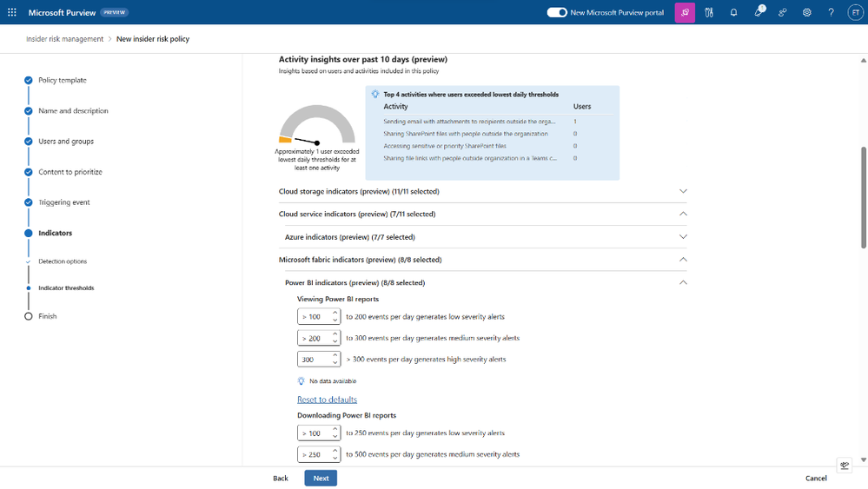The image size is (868, 489).
Task: Go to the Policy template step
Action: click(62, 80)
